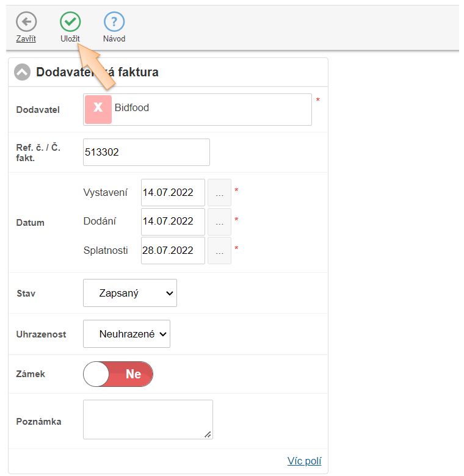Click the Dodavatel supplier field
The width and height of the screenshot is (464, 476).
211,109
